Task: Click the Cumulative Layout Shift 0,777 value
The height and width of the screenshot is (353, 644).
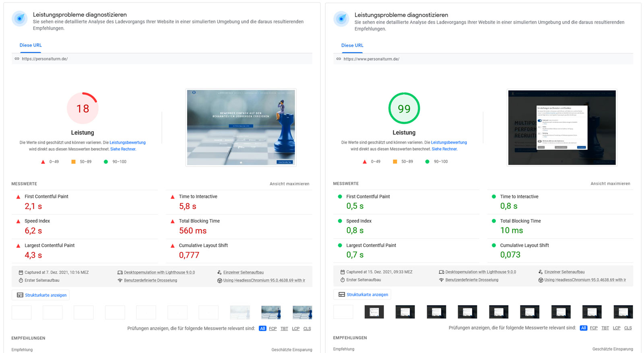Action: pyautogui.click(x=189, y=255)
